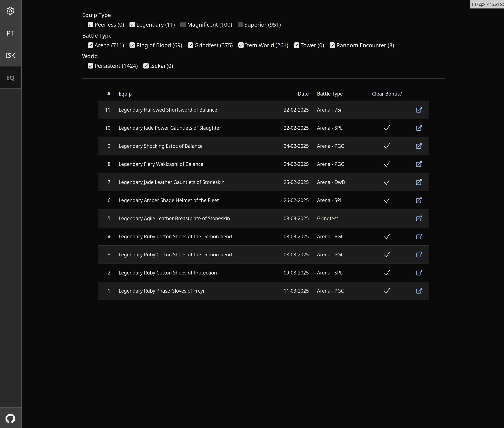Select the EQ sidebar tab

click(x=10, y=78)
